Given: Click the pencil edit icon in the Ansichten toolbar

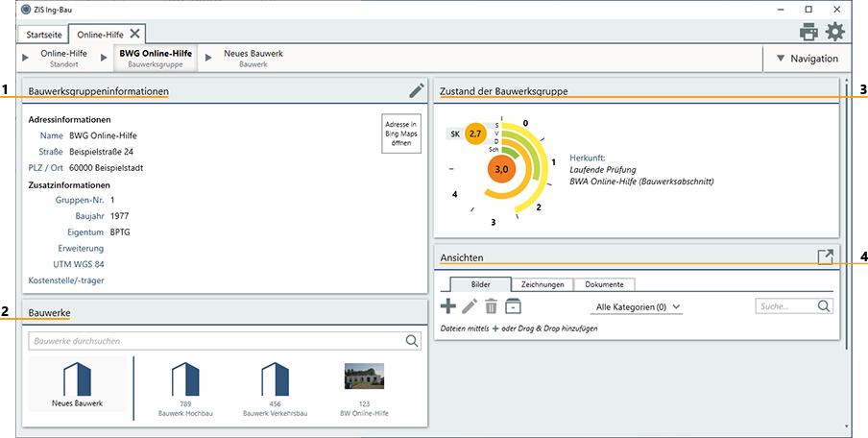Looking at the screenshot, I should tap(469, 306).
